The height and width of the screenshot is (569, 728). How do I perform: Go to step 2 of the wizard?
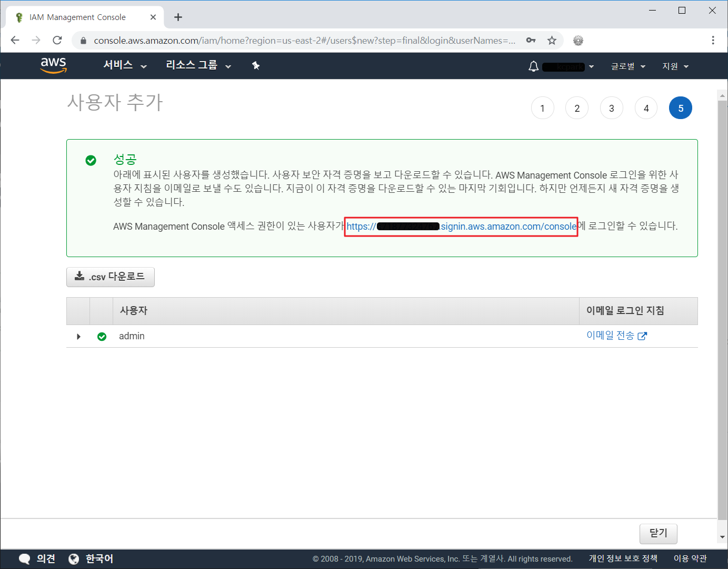point(577,108)
